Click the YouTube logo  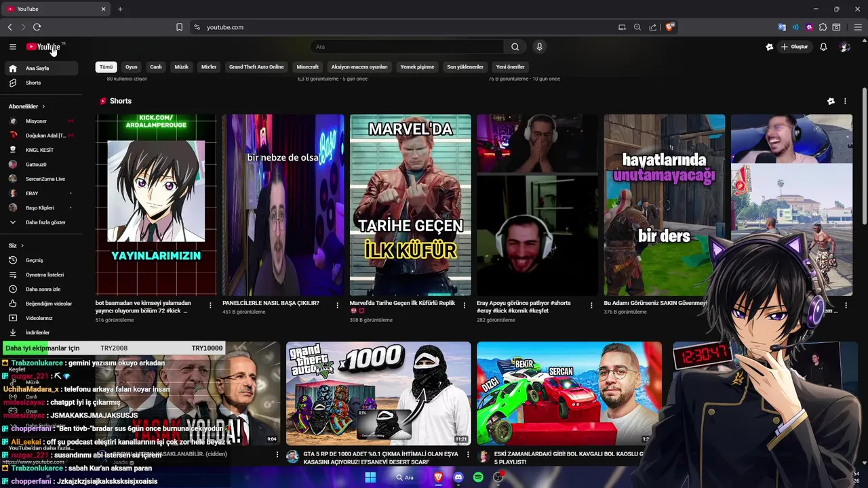(43, 47)
